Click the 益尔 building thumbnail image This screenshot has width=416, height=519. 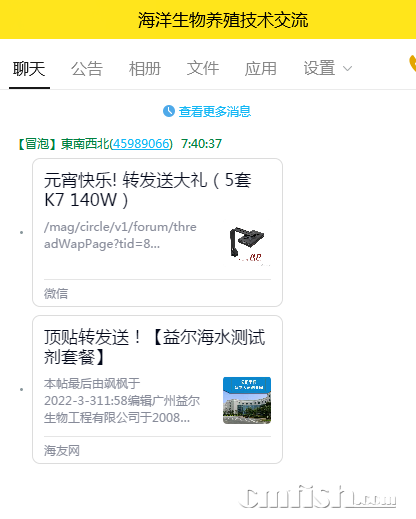point(247,400)
